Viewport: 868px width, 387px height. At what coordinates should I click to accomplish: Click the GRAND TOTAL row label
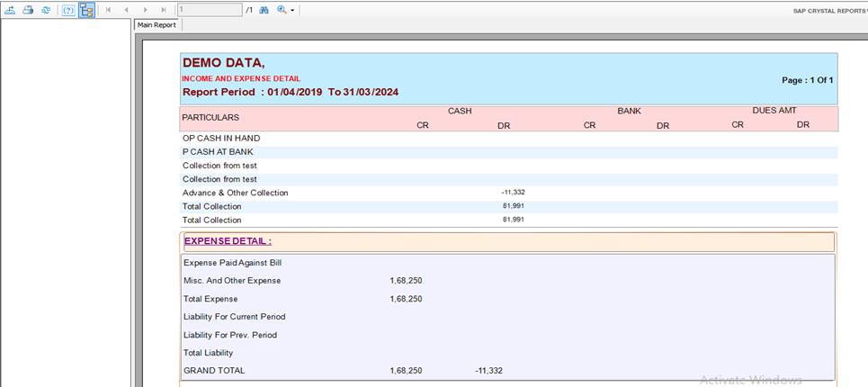214,371
